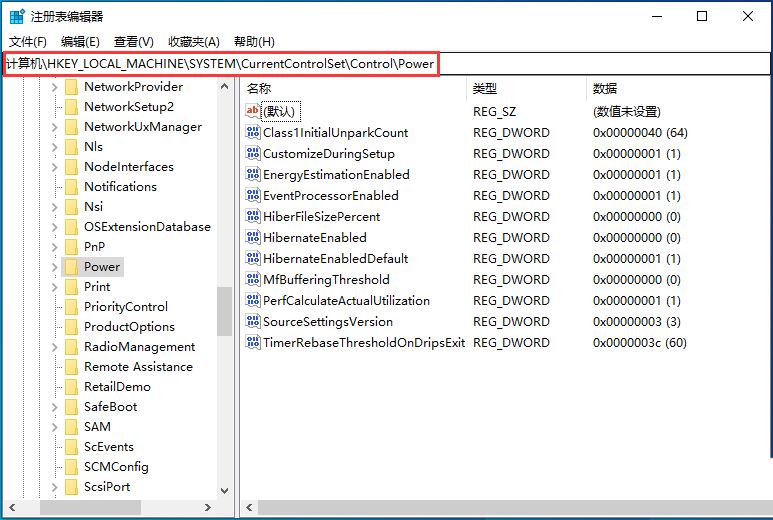Click data value 0x00000040 (64)
Image resolution: width=773 pixels, height=520 pixels.
(x=640, y=133)
